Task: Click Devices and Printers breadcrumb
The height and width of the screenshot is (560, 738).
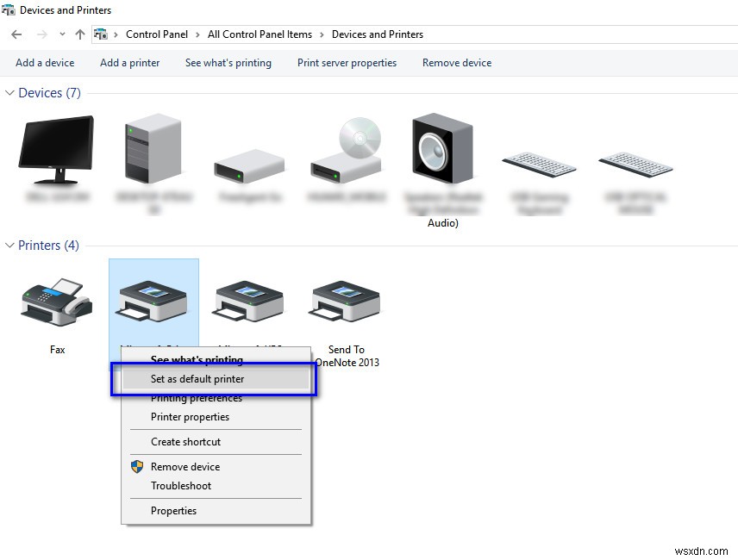Action: [378, 34]
